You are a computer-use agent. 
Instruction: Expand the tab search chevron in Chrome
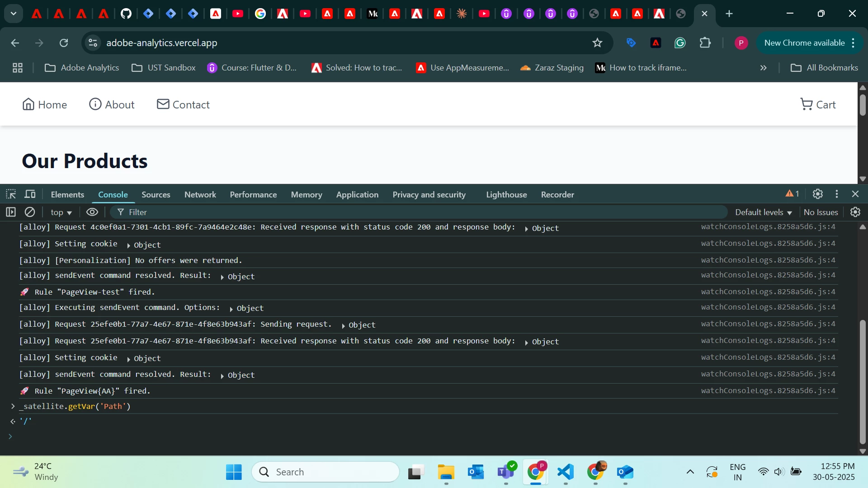[14, 14]
